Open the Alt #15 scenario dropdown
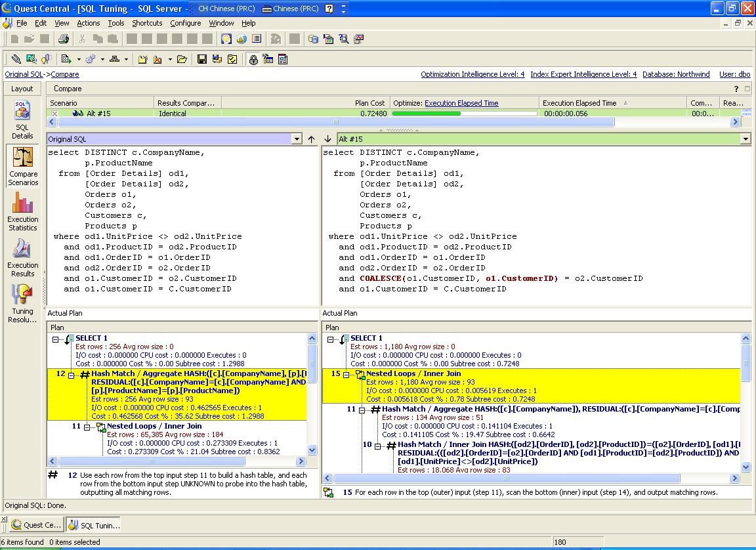756x550 pixels. (x=746, y=138)
